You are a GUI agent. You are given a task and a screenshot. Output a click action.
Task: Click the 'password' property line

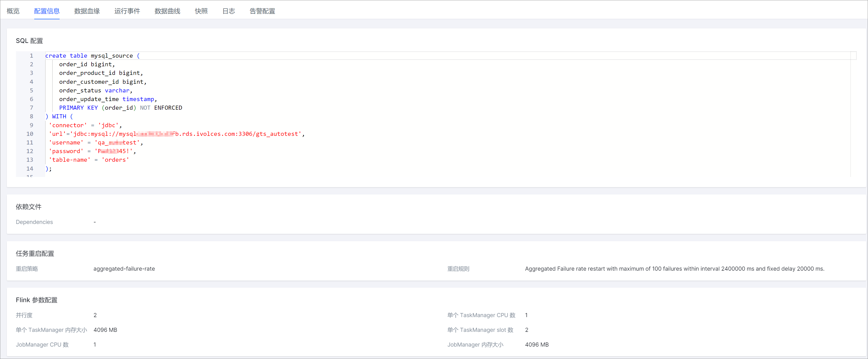tap(92, 151)
